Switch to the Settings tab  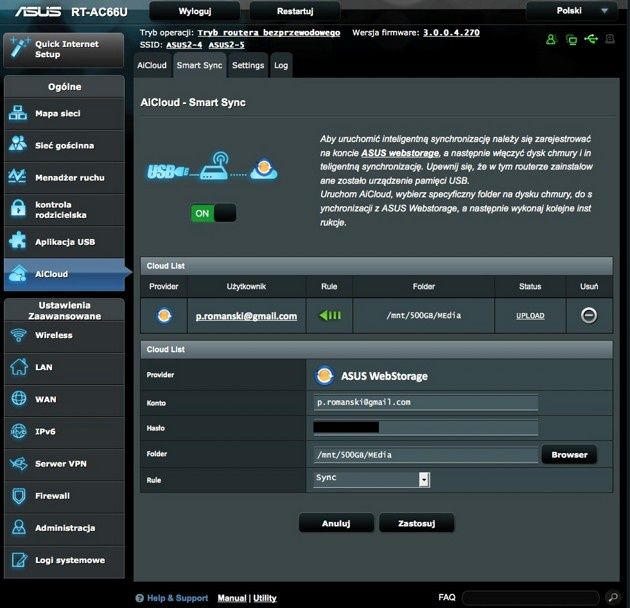[248, 65]
